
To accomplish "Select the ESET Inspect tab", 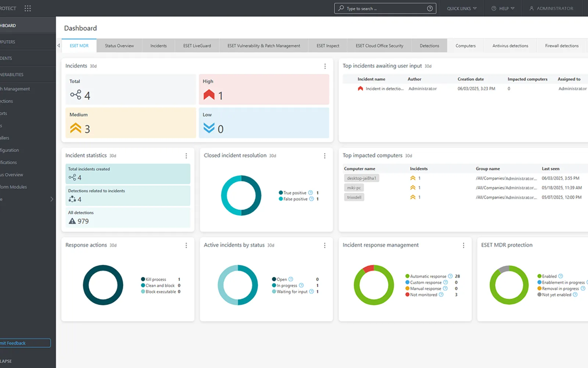I will click(328, 46).
